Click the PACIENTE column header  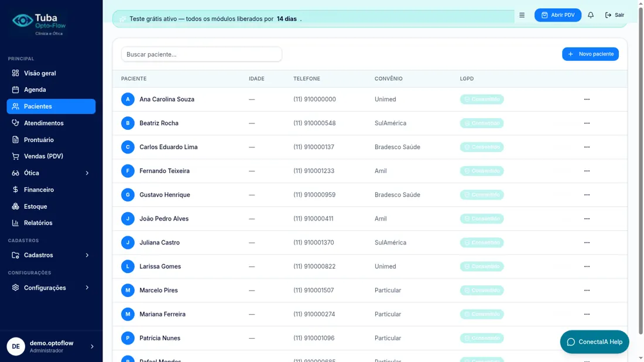click(134, 79)
